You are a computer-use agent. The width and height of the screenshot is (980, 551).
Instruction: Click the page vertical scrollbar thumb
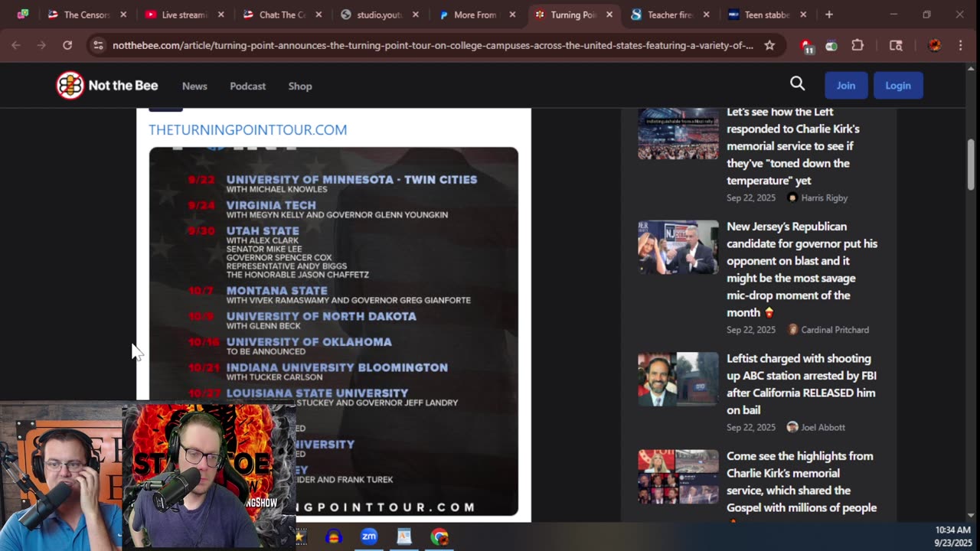click(971, 164)
